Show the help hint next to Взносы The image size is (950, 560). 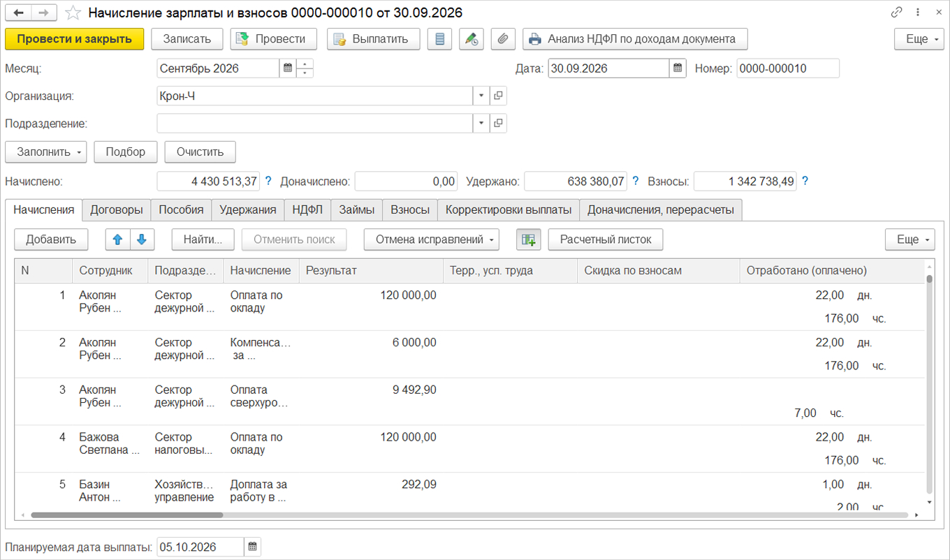805,181
